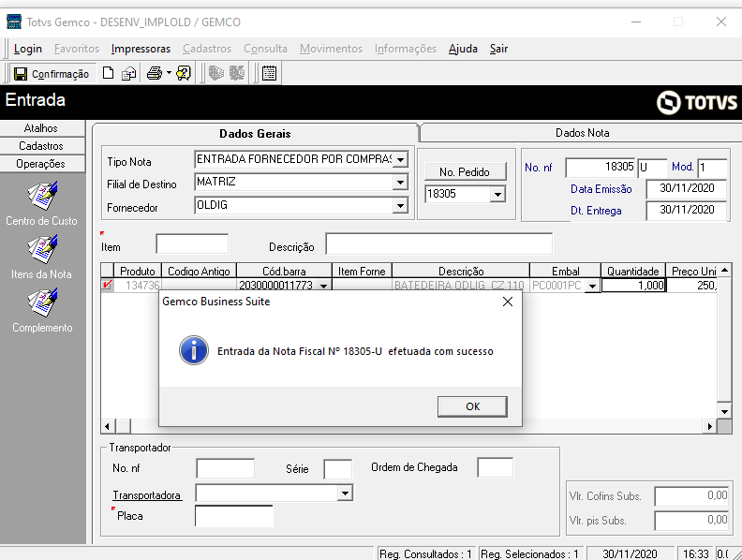Expand the Embal PC0001PC dropdown arrow

(592, 286)
